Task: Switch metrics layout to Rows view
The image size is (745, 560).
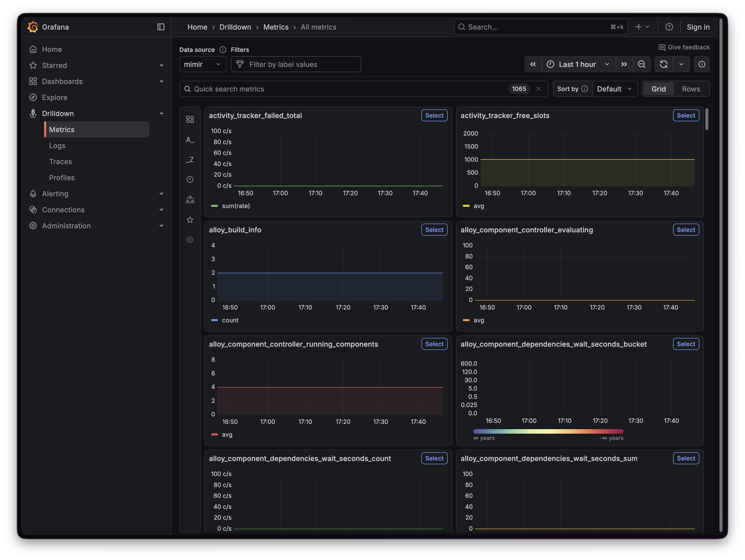Action: click(x=691, y=89)
